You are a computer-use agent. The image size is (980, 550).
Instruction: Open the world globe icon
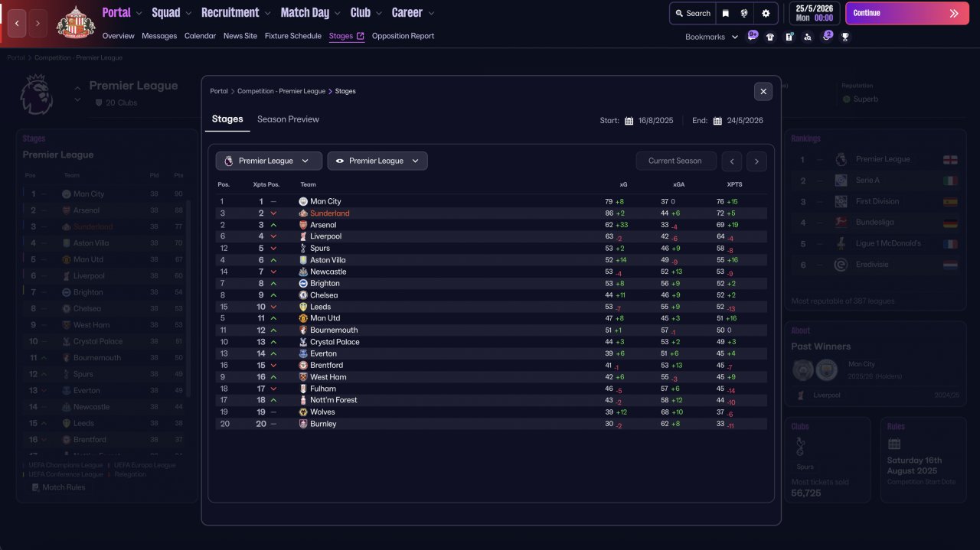(743, 13)
